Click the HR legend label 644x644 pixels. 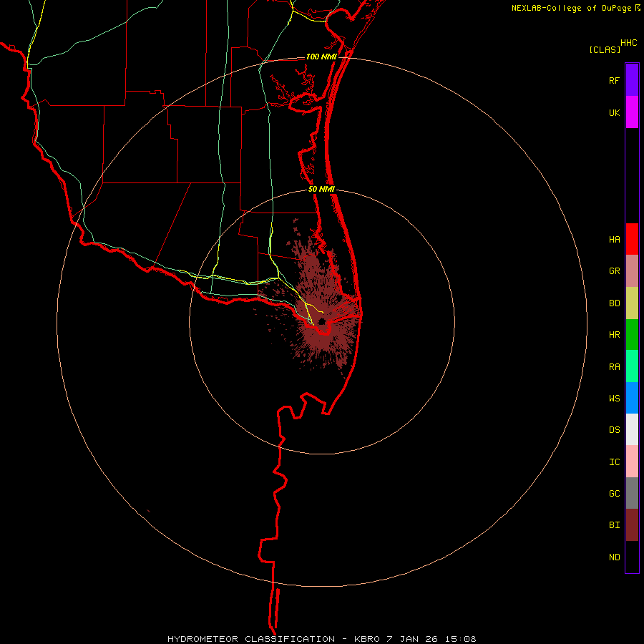click(614, 335)
